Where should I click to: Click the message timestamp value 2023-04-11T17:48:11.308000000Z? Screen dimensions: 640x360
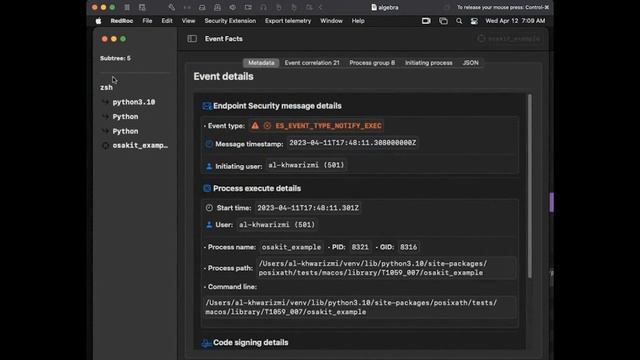pyautogui.click(x=353, y=143)
